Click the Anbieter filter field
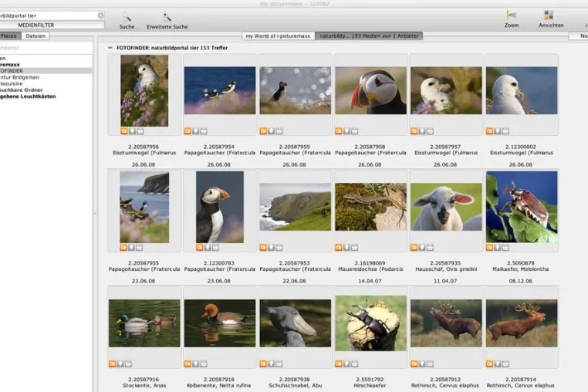Viewport: 588px width, 392px height. (46, 48)
